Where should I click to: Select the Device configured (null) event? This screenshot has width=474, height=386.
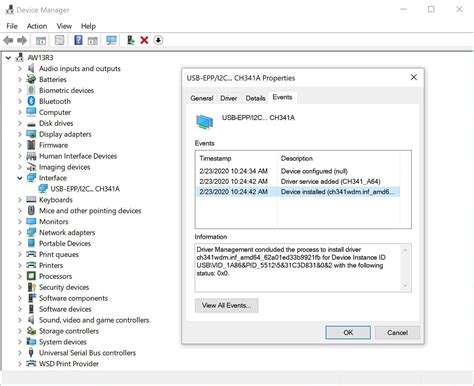point(298,171)
